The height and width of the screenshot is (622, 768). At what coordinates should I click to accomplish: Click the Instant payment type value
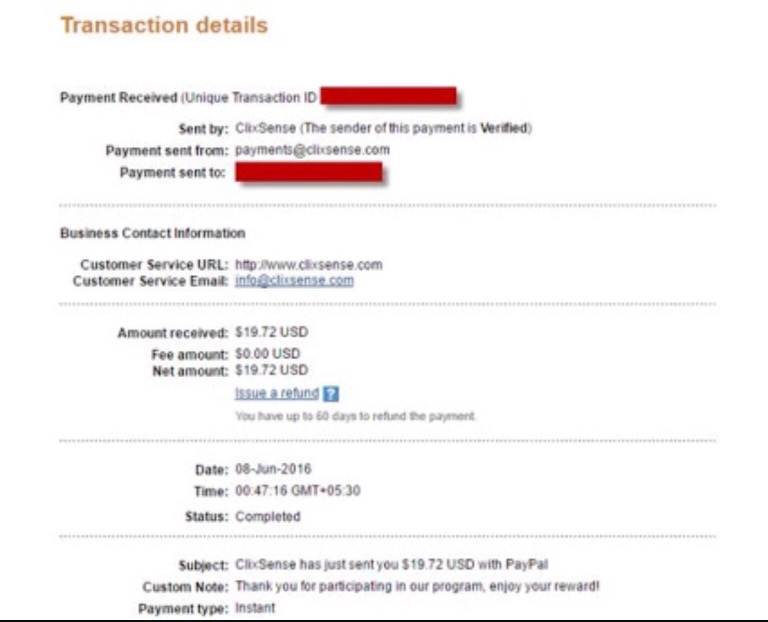tap(255, 607)
